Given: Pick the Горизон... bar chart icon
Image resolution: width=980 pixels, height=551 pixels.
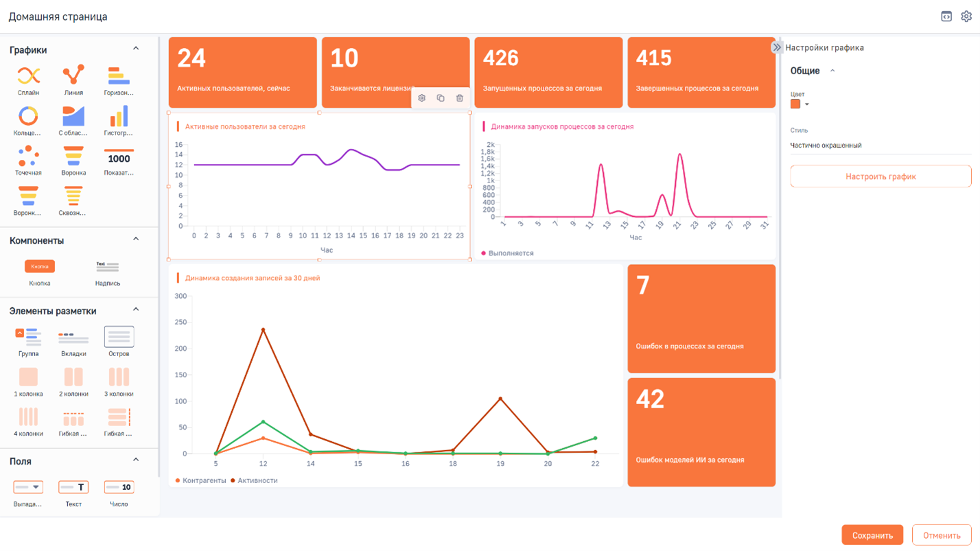Looking at the screenshot, I should point(119,80).
